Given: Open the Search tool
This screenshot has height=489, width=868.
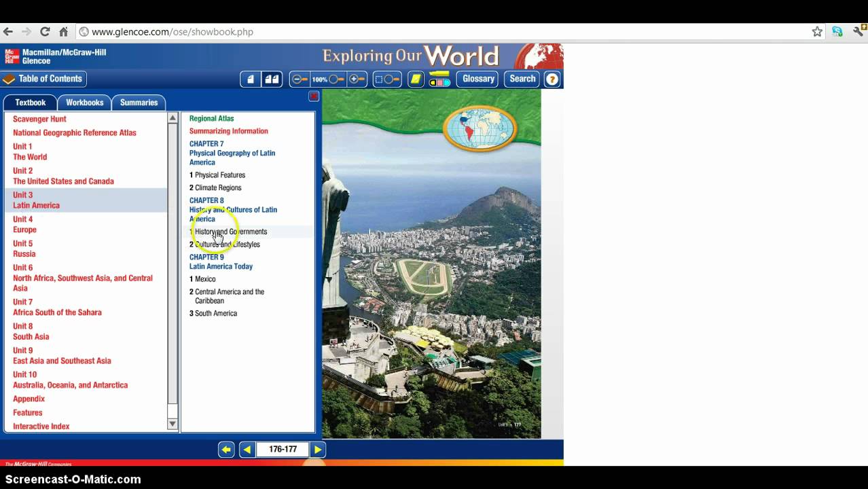Looking at the screenshot, I should [522, 79].
